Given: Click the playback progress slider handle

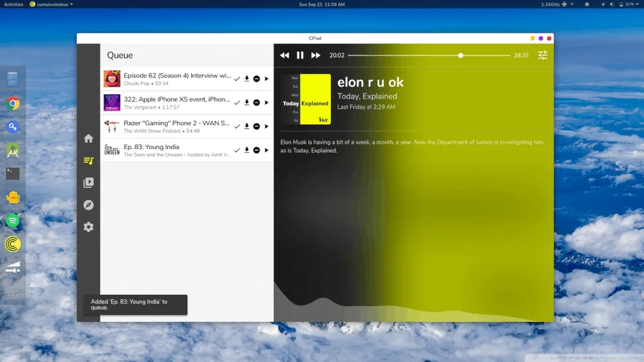Looking at the screenshot, I should tap(460, 55).
